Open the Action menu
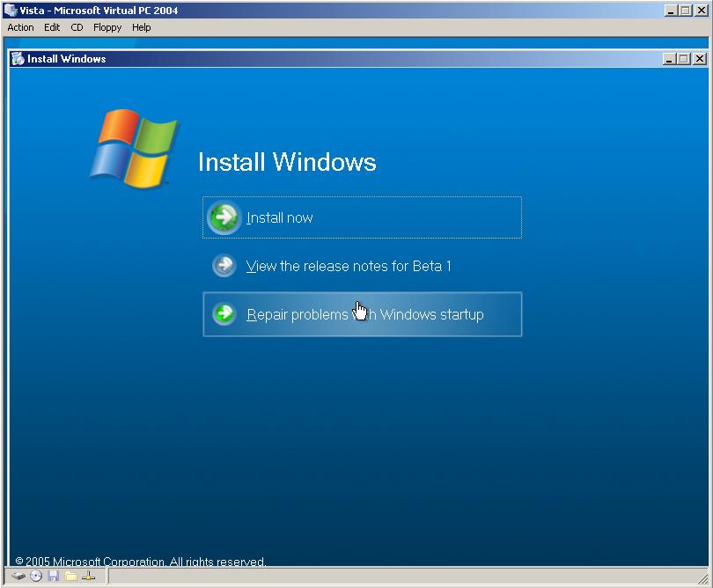Image resolution: width=713 pixels, height=588 pixels. 20,27
